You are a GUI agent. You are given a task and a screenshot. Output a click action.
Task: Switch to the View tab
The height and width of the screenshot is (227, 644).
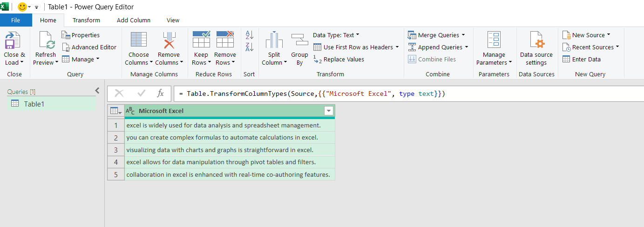coord(173,20)
